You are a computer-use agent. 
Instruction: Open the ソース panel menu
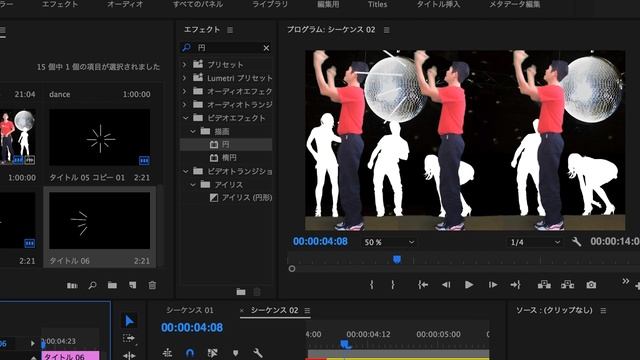coord(603,311)
